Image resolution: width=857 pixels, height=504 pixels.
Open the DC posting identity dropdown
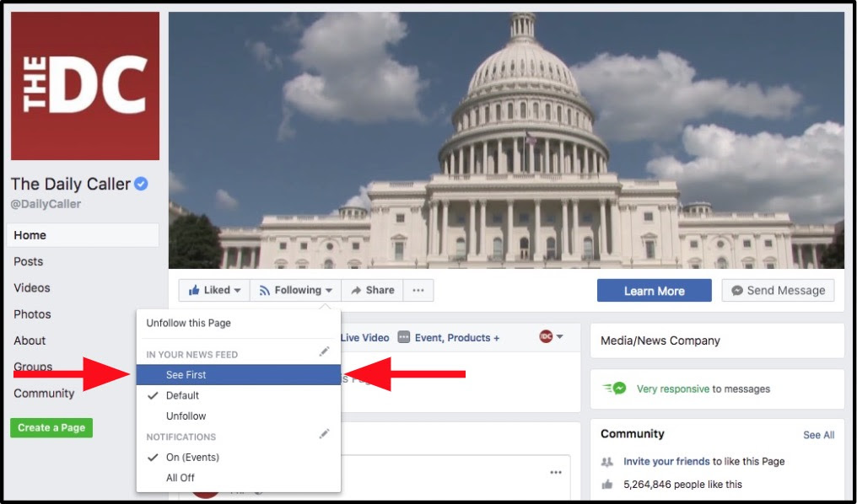(551, 336)
